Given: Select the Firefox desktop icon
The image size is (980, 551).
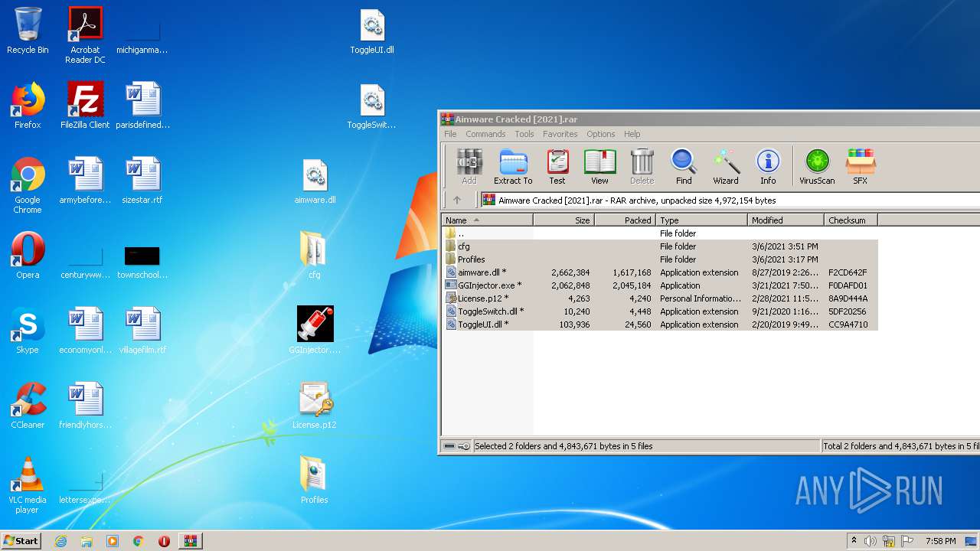Looking at the screenshot, I should click(28, 106).
